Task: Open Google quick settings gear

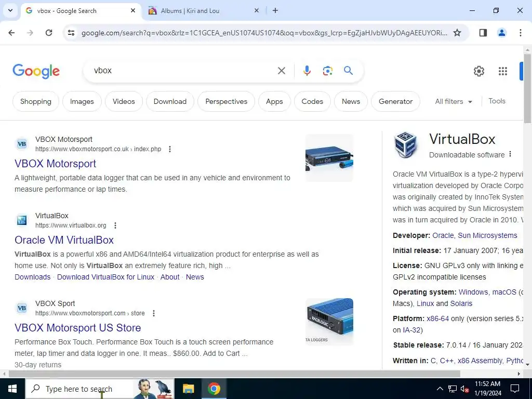Action: point(478,71)
